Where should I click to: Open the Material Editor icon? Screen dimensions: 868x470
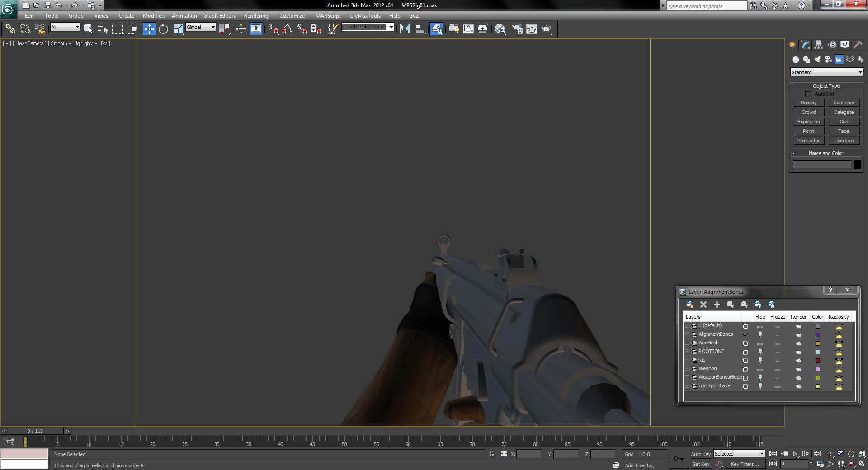tap(500, 29)
